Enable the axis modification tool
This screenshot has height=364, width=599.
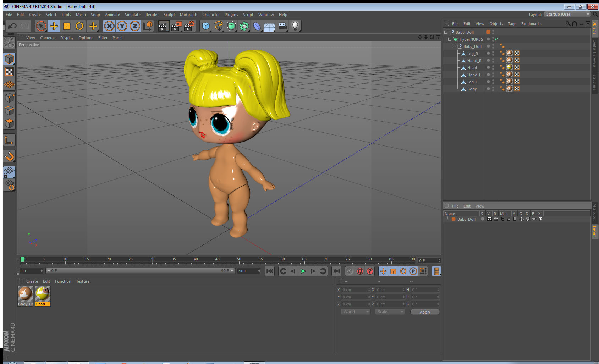click(x=9, y=140)
